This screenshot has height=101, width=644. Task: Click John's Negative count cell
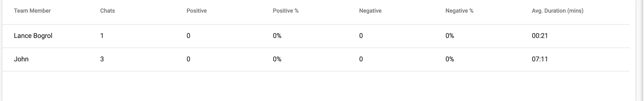(x=361, y=59)
